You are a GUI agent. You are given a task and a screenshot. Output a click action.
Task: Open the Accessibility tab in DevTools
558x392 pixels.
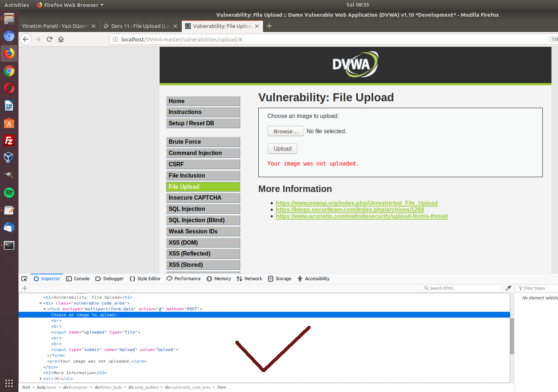[313, 279]
